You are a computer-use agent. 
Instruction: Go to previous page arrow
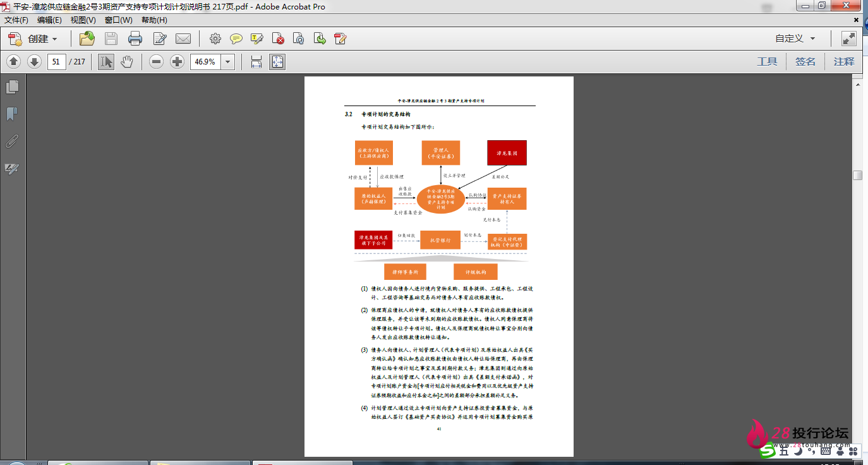coord(14,62)
